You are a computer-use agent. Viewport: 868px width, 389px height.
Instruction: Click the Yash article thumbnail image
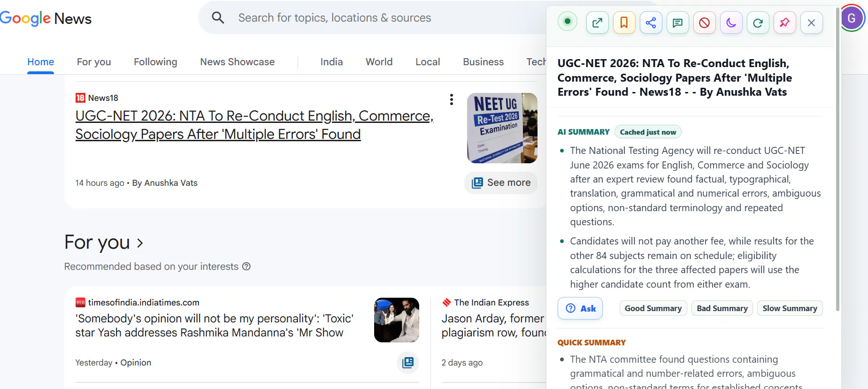click(x=397, y=320)
